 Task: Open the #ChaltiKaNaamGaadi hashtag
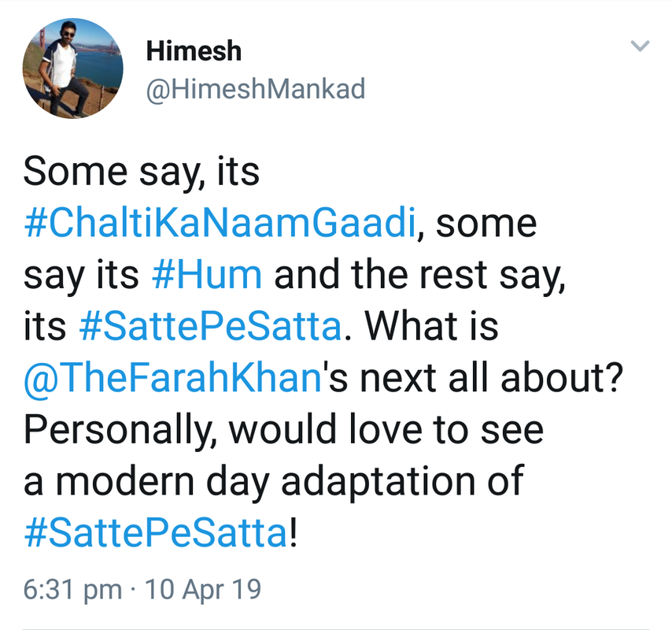coord(220,223)
